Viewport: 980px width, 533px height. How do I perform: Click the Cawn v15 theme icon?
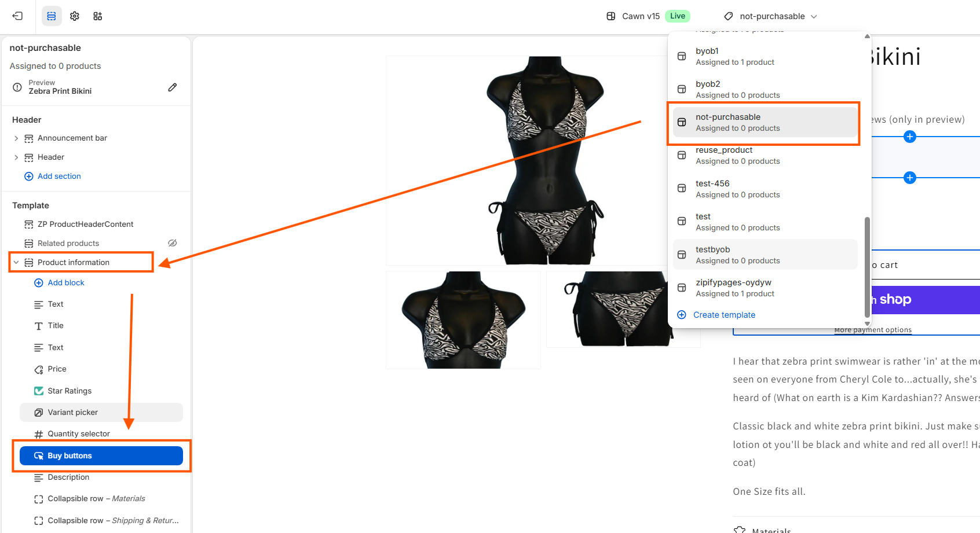[610, 16]
